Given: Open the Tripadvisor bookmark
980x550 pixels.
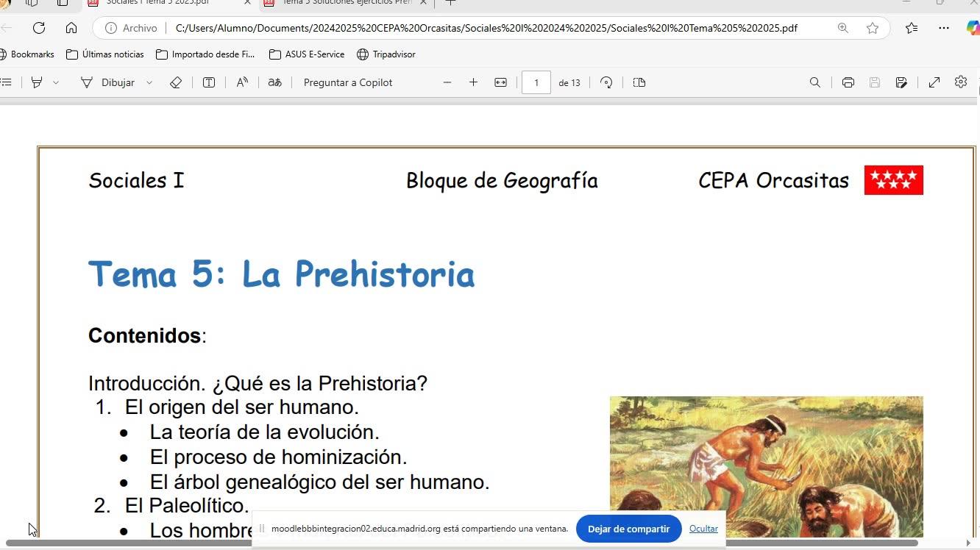Looking at the screenshot, I should [x=386, y=54].
